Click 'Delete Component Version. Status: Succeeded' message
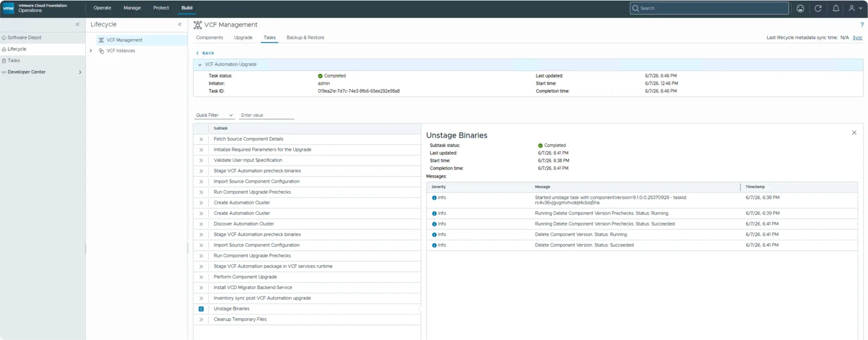 pyautogui.click(x=584, y=245)
